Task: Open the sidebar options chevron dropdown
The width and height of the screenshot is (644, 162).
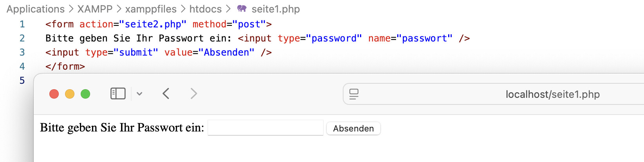Action: tap(139, 94)
